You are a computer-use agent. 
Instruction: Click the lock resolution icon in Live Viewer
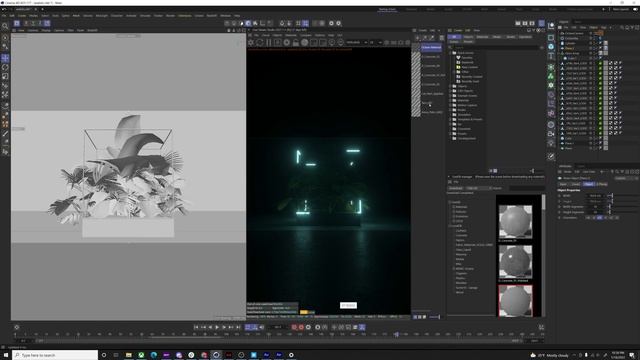[x=296, y=42]
